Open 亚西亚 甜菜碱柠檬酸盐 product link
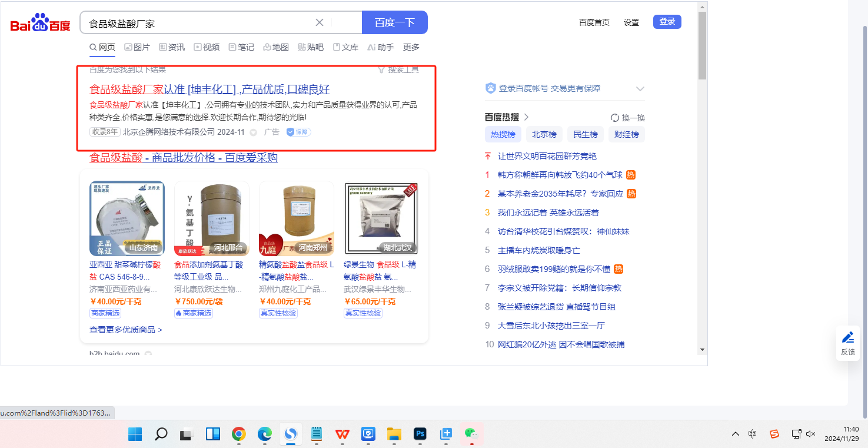 coord(125,271)
